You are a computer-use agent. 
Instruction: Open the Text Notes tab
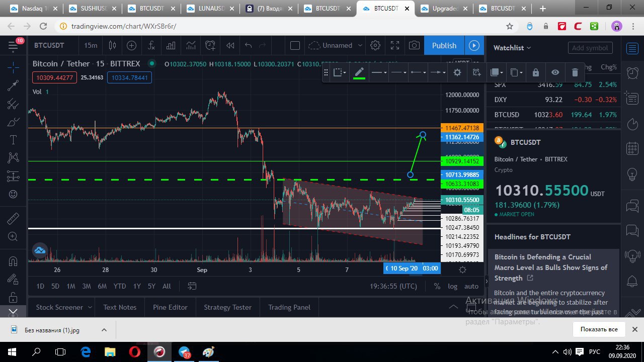[x=120, y=307]
